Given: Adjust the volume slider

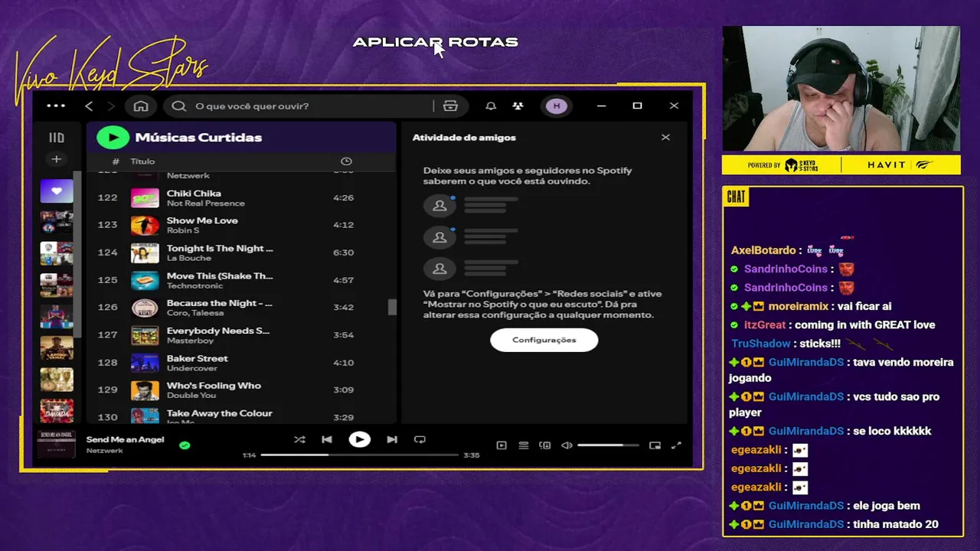Looking at the screenshot, I should 608,445.
